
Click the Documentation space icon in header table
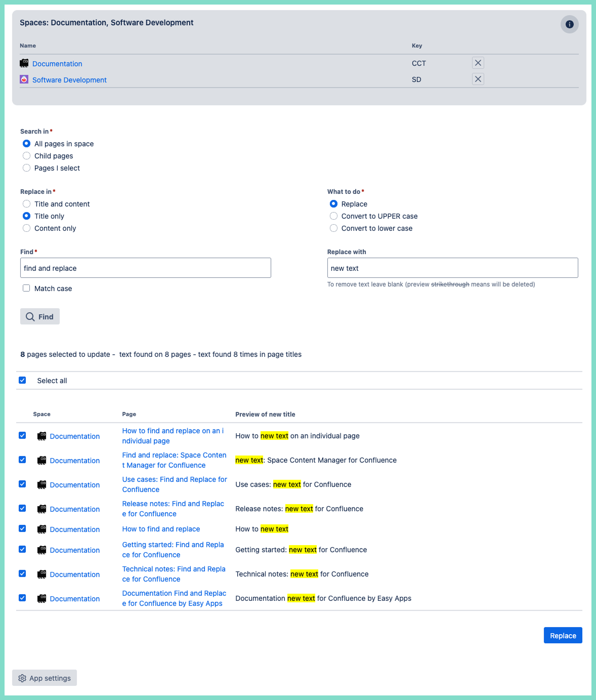click(24, 63)
